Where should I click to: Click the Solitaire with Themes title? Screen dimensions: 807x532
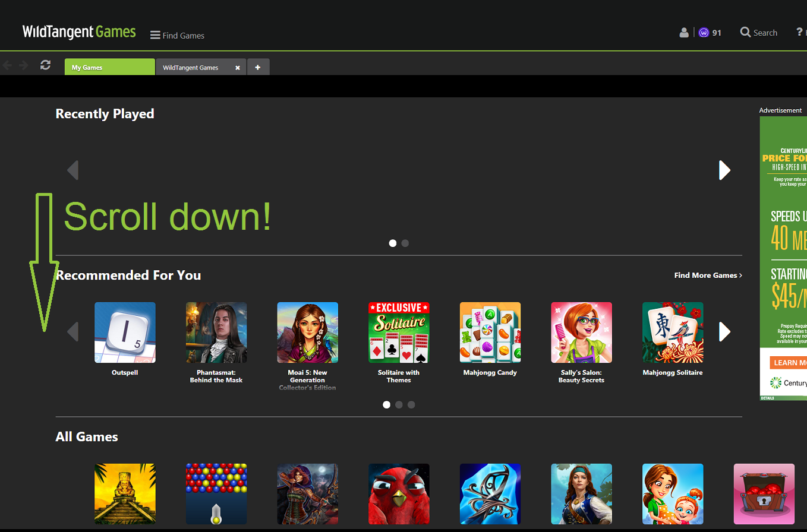pyautogui.click(x=399, y=376)
